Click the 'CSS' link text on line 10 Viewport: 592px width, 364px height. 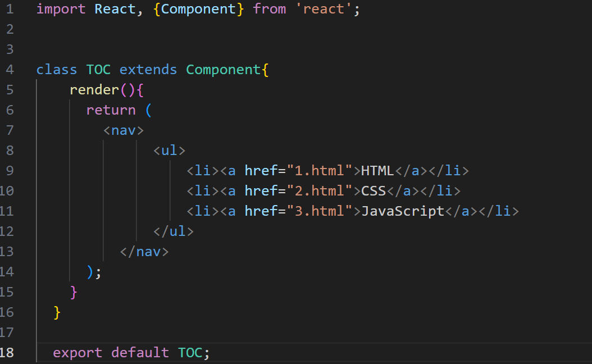click(x=374, y=190)
